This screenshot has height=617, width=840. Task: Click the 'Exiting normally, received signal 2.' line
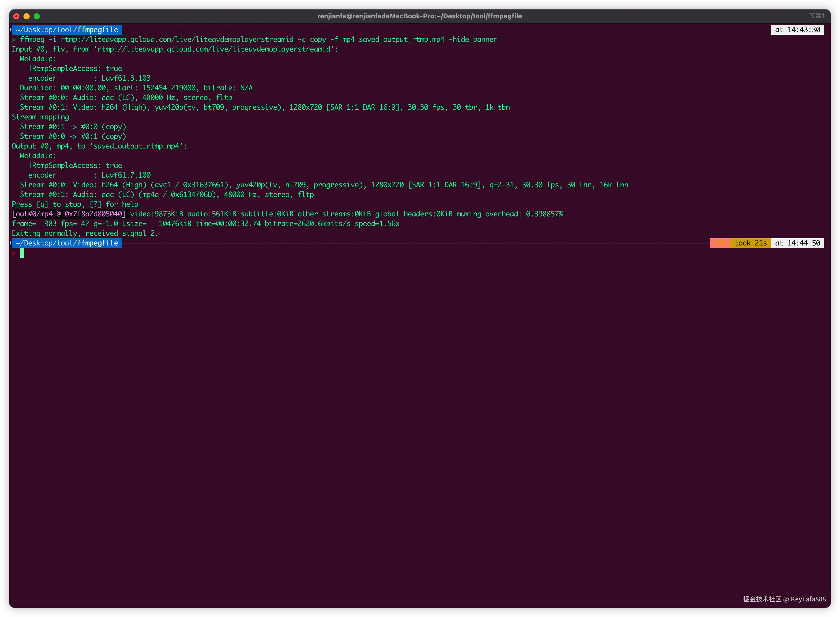click(x=85, y=233)
